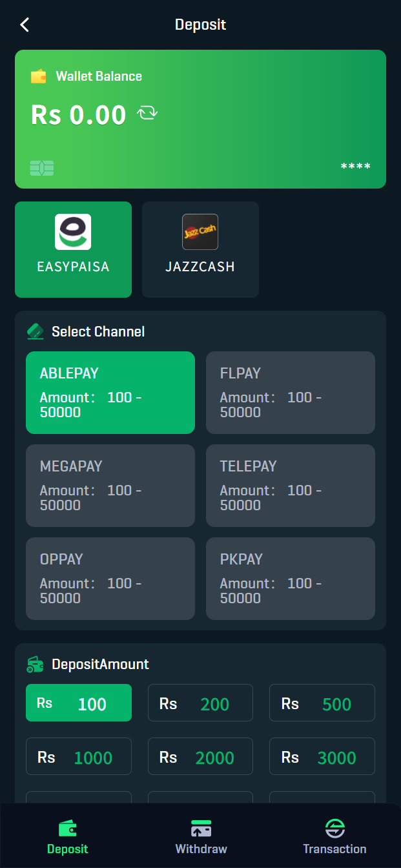The width and height of the screenshot is (401, 868).
Task: Set deposit amount to Rs 200
Action: tap(200, 703)
